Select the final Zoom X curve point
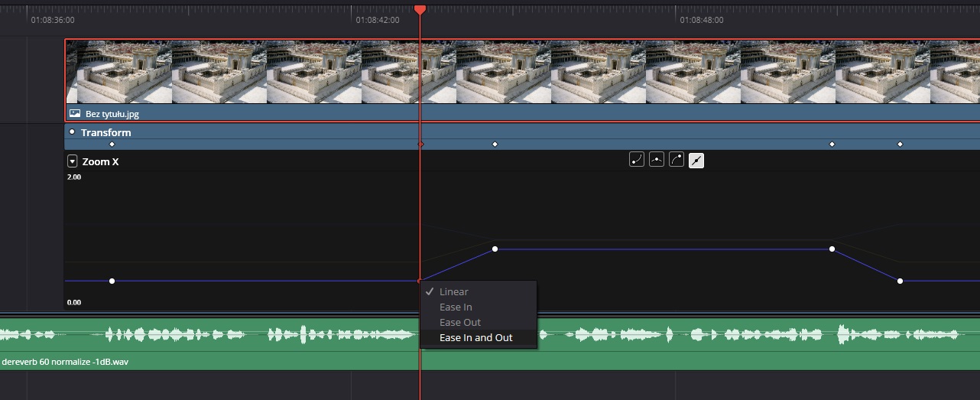This screenshot has width=980, height=400. [900, 281]
